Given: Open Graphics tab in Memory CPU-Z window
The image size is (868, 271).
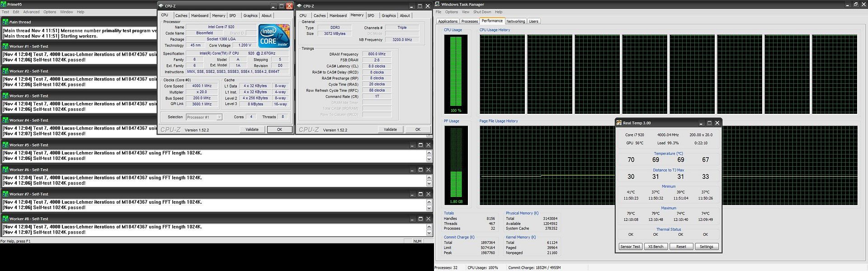Looking at the screenshot, I should (x=389, y=15).
